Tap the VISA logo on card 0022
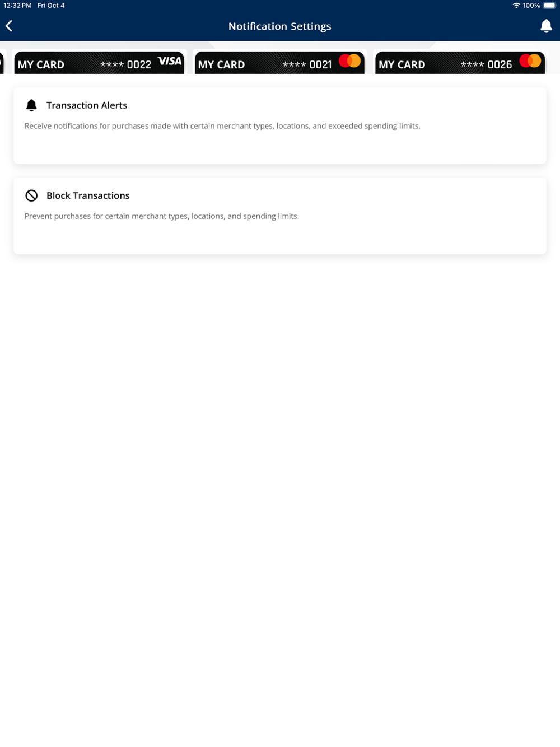560x747 pixels. (170, 61)
